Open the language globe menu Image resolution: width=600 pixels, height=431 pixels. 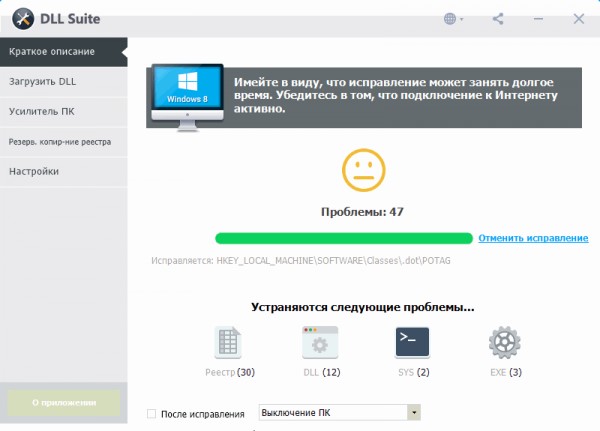pyautogui.click(x=453, y=19)
